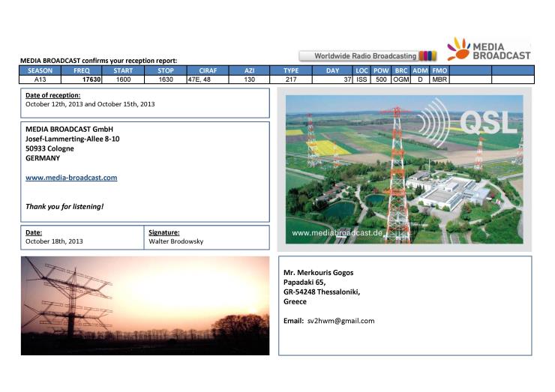Click the Walter Brodowsky signature name
Screen dimensions: 555x392
point(176,241)
